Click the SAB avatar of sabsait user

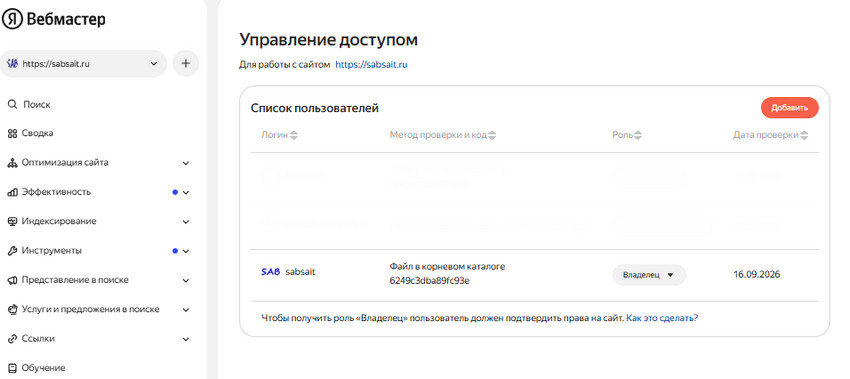pos(271,272)
